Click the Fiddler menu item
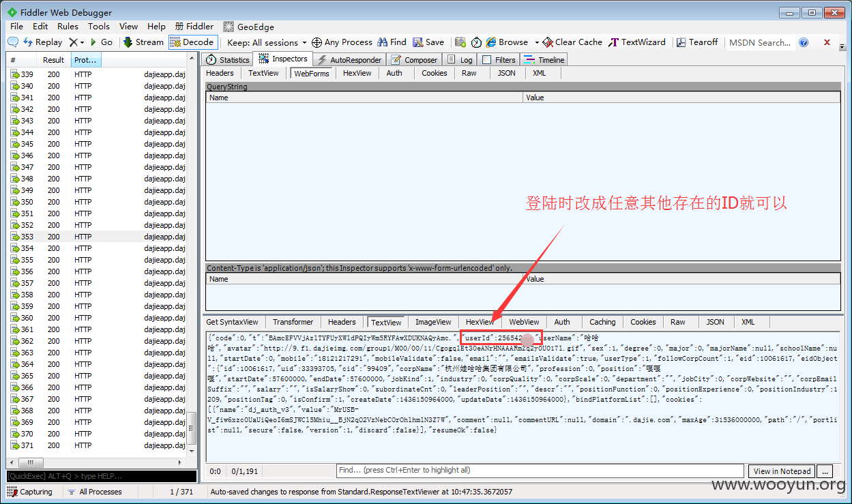The image size is (852, 504). coord(194,27)
